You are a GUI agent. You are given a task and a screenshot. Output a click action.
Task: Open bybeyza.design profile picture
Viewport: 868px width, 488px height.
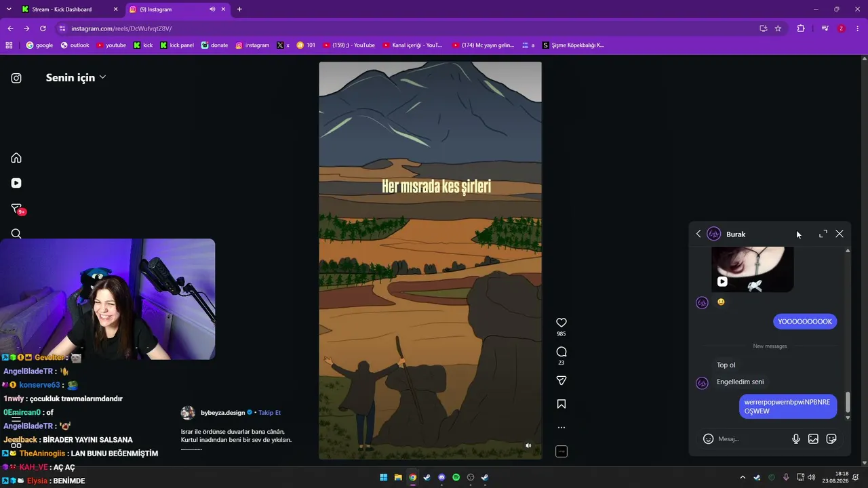point(188,413)
